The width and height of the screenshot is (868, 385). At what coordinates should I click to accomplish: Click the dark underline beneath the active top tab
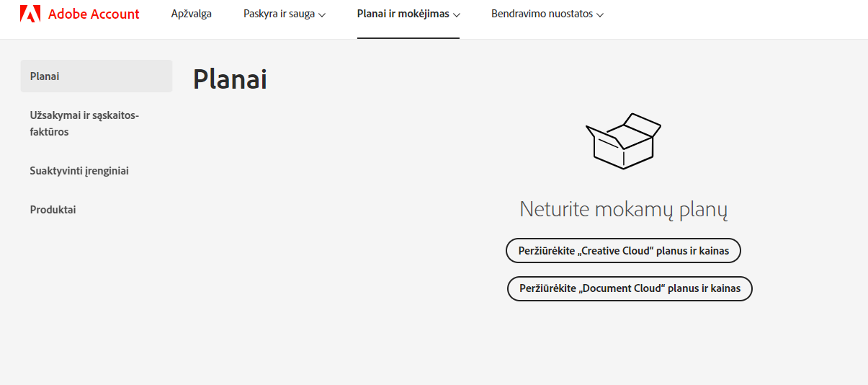(x=408, y=37)
